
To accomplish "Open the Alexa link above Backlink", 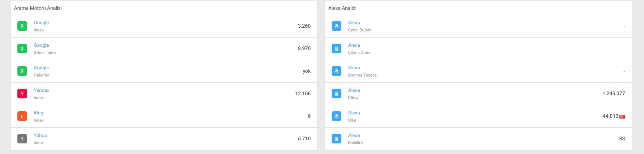I will tap(354, 135).
